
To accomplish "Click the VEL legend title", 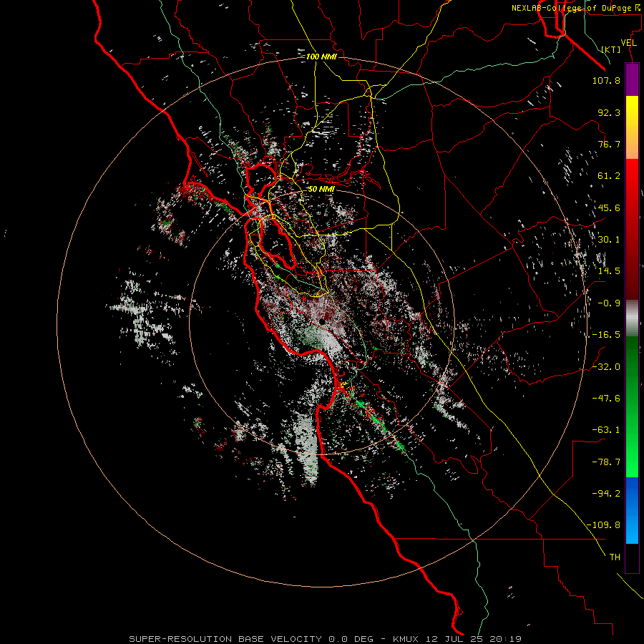I will 628,43.
